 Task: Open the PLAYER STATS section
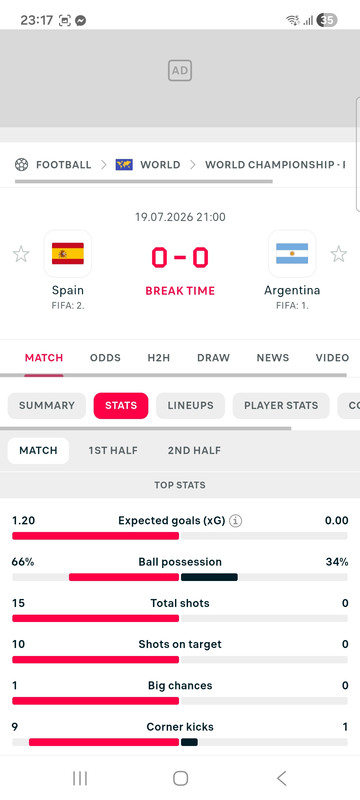point(281,406)
